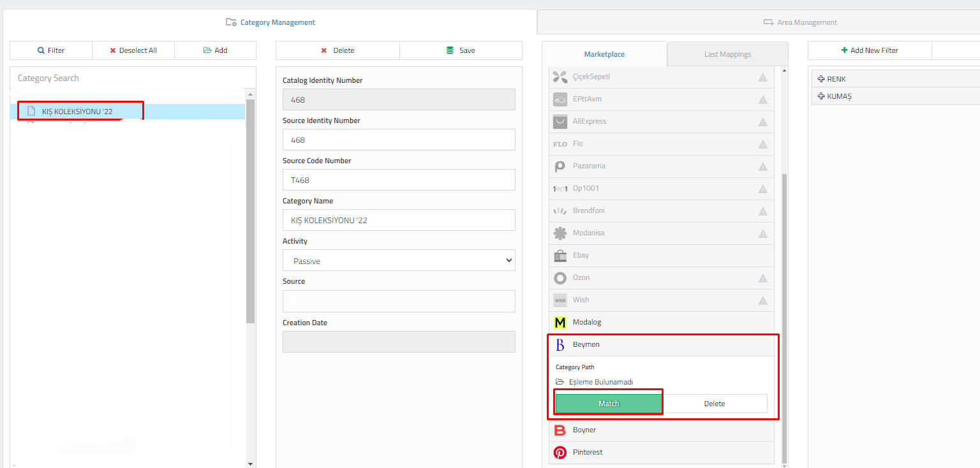Click the Boyner logo icon
This screenshot has width=980, height=468.
[560, 430]
